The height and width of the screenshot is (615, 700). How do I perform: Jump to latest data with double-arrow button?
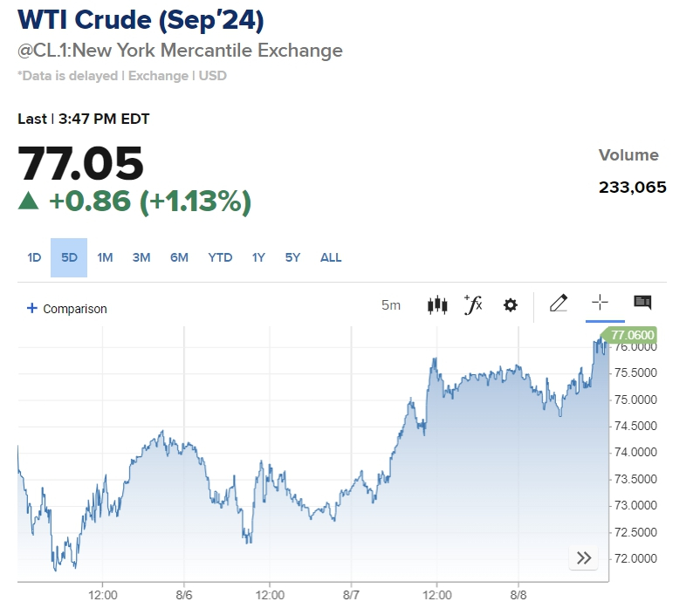pos(584,557)
